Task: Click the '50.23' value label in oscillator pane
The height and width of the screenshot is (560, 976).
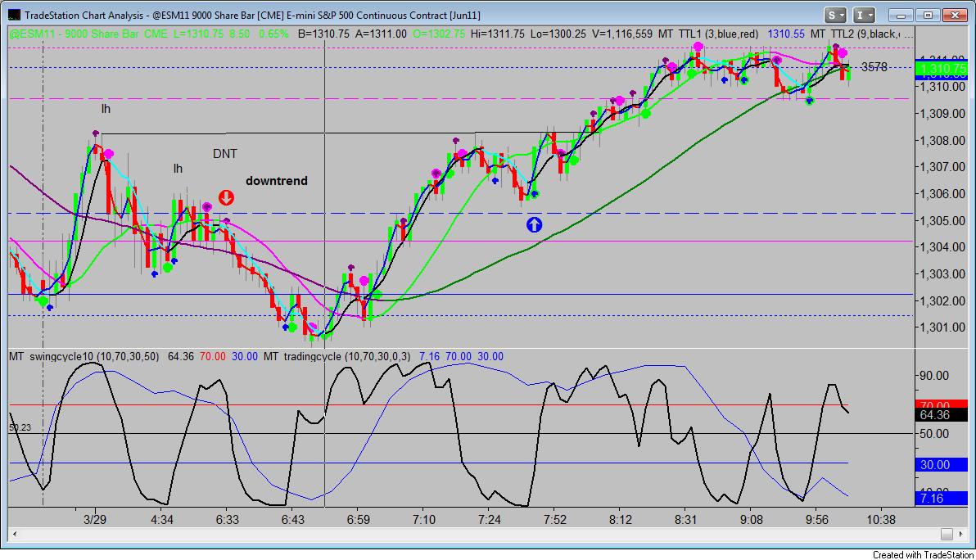Action: pos(20,428)
